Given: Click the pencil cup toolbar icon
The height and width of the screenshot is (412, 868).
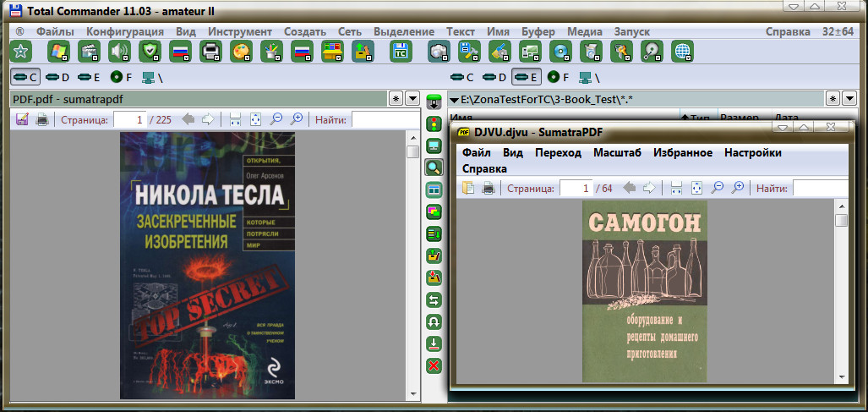Looking at the screenshot, I should coord(271,52).
